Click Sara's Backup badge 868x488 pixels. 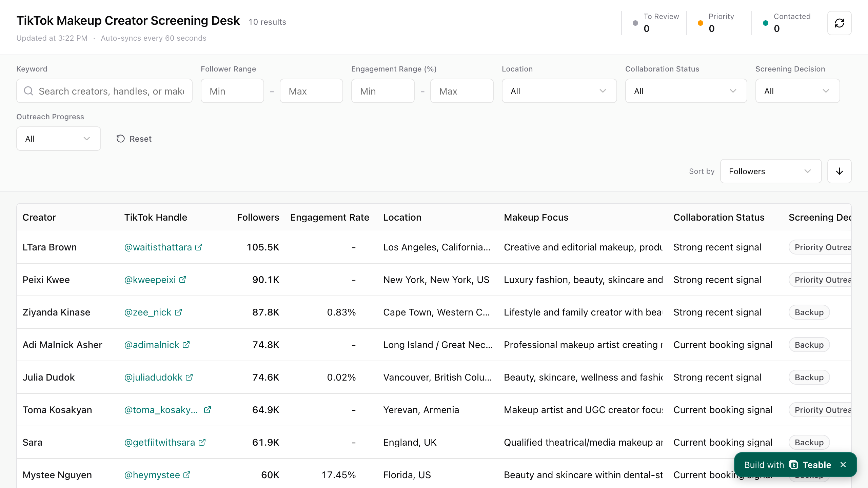(x=809, y=442)
